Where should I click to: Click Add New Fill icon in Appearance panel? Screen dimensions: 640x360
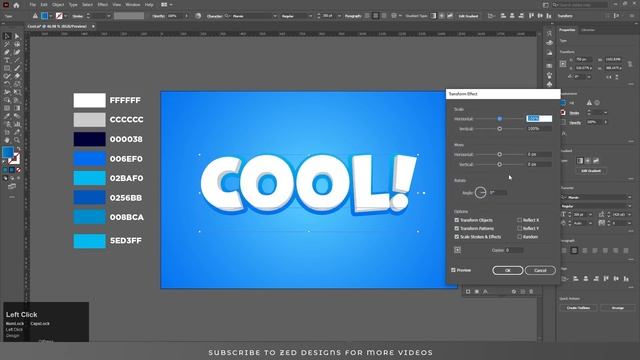(x=477, y=291)
